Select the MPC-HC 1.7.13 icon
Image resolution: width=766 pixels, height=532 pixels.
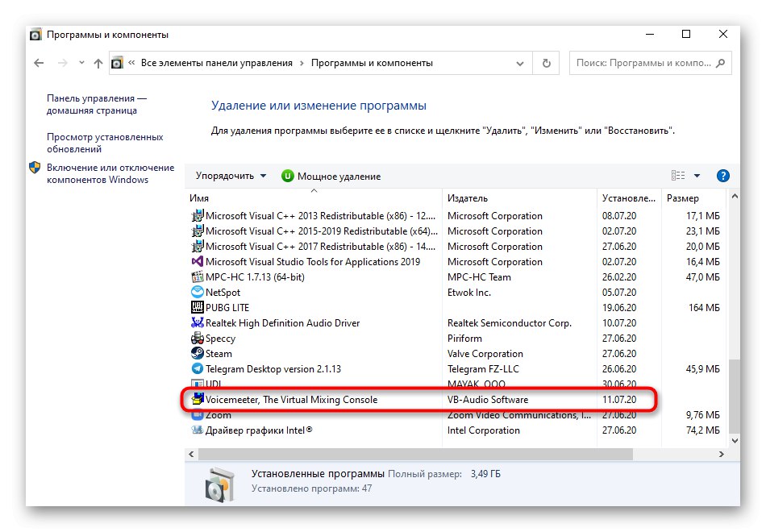[198, 277]
